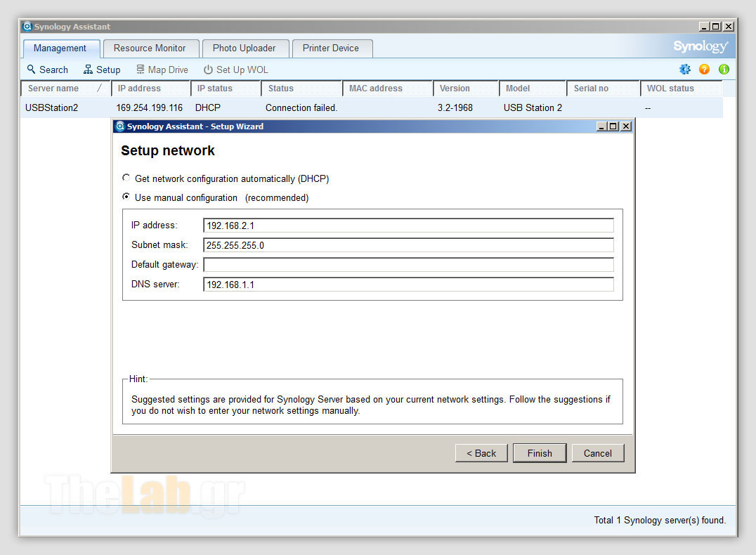
Task: Click Synology Assistant title bar app icon
Action: [27, 27]
